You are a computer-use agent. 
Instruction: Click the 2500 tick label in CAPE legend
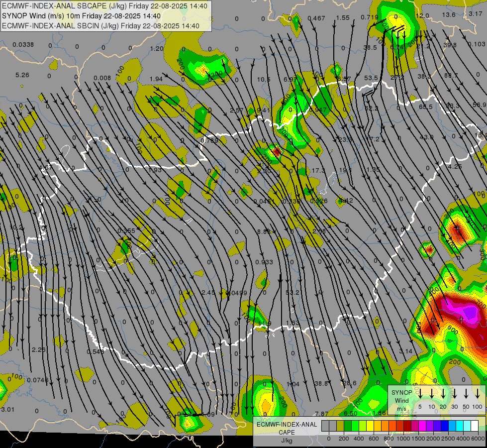[448, 439]
